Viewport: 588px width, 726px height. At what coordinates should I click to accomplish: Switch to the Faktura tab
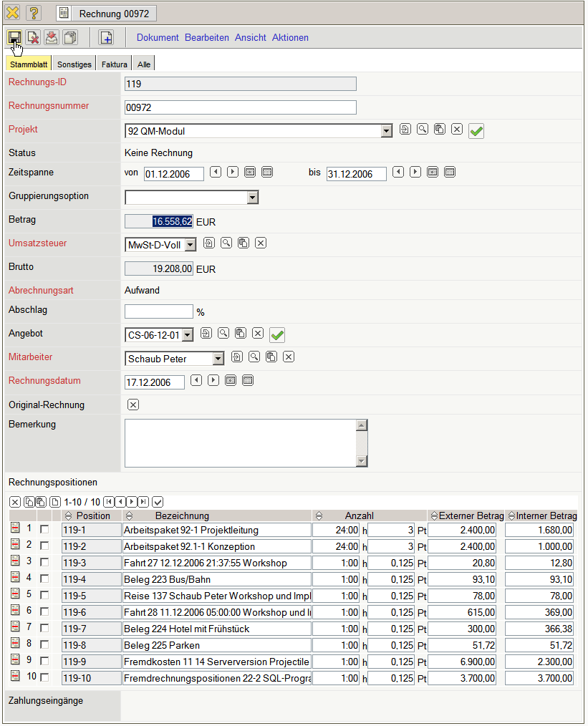pyautogui.click(x=115, y=64)
